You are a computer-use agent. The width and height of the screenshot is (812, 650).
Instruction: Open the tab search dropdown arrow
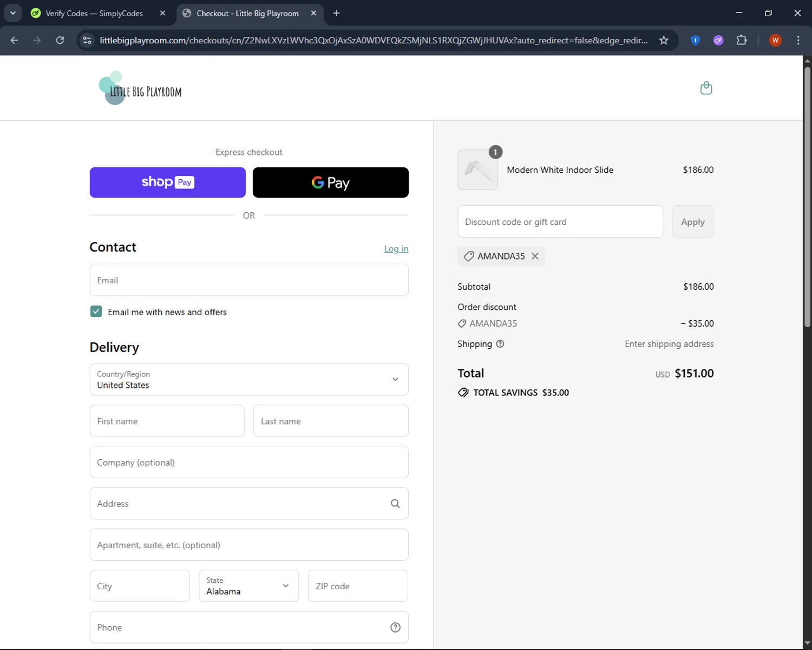(13, 13)
